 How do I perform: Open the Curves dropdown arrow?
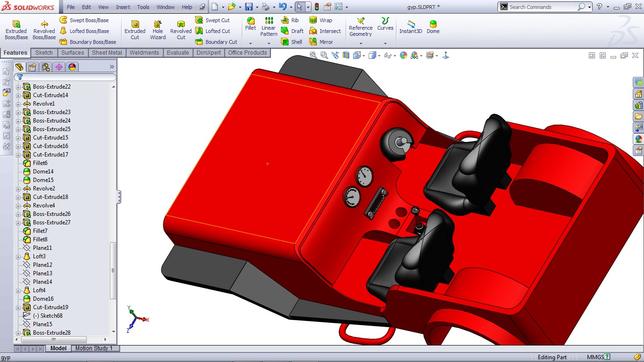coord(385,43)
